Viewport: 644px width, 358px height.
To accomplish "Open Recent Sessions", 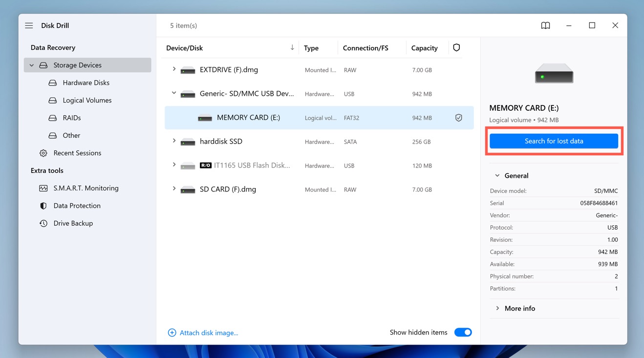I will click(x=77, y=153).
